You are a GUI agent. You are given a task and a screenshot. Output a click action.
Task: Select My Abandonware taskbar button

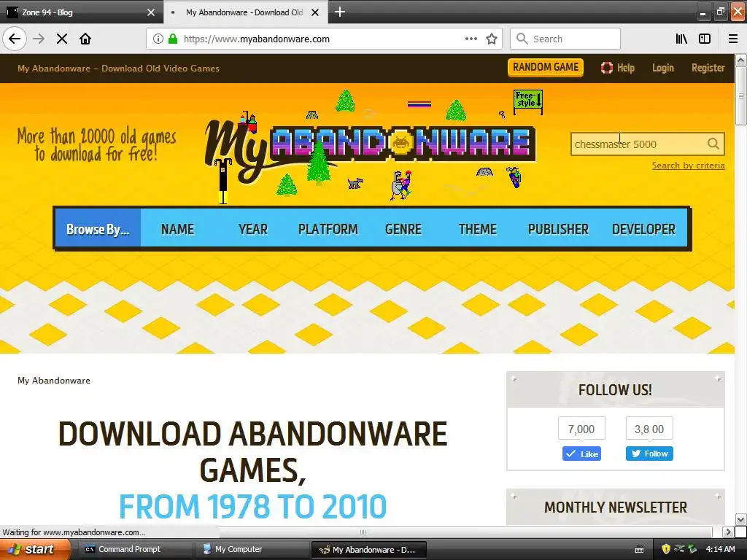coord(368,550)
